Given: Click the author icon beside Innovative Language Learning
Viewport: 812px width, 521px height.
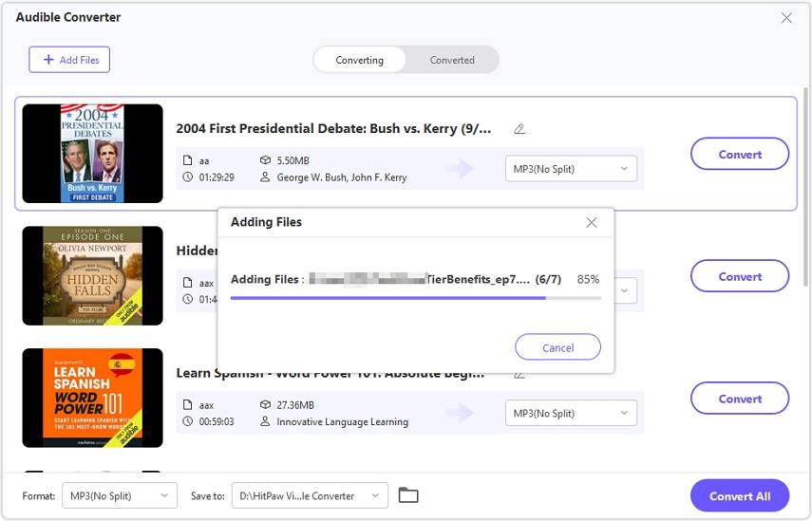Looking at the screenshot, I should pyautogui.click(x=265, y=421).
